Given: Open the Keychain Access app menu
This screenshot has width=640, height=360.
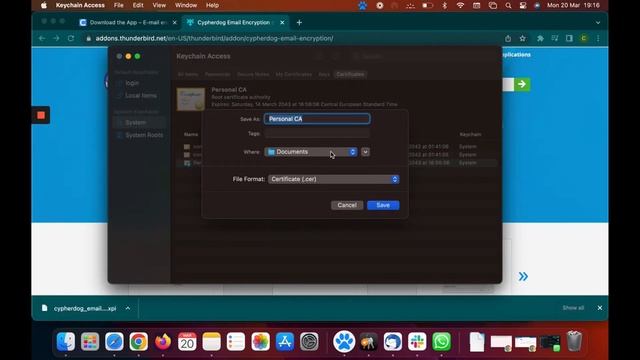Looking at the screenshot, I should click(x=80, y=5).
